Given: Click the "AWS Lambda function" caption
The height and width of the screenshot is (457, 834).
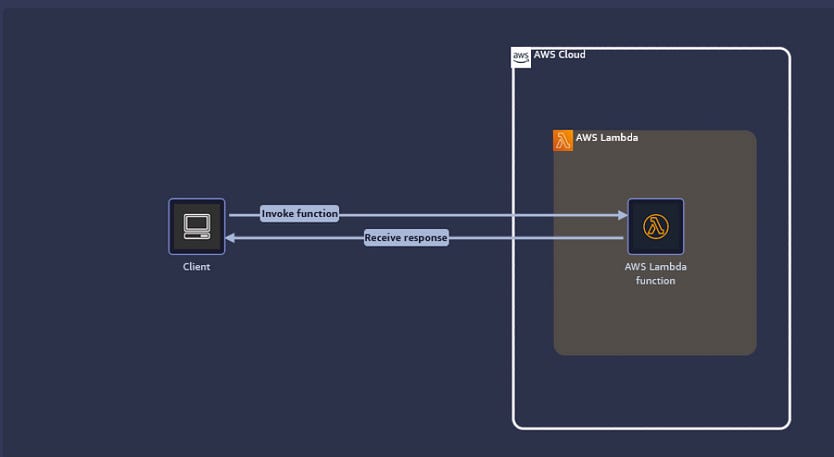Looking at the screenshot, I should point(655,273).
